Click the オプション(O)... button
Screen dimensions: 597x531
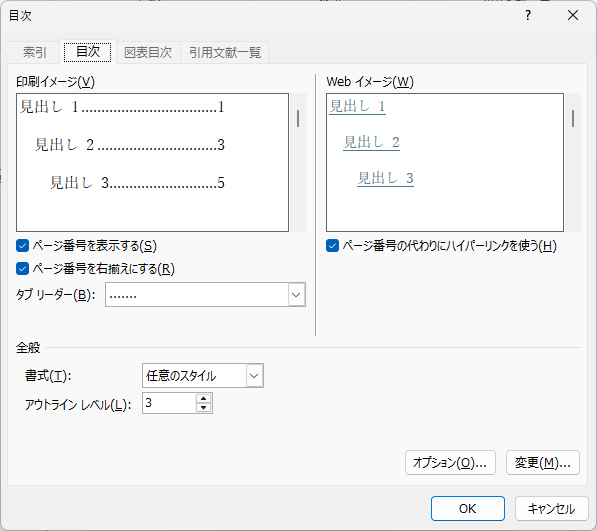(450, 462)
